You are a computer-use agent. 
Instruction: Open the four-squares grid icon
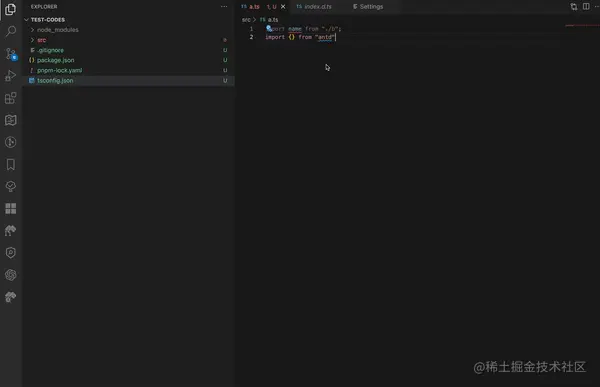pos(11,209)
